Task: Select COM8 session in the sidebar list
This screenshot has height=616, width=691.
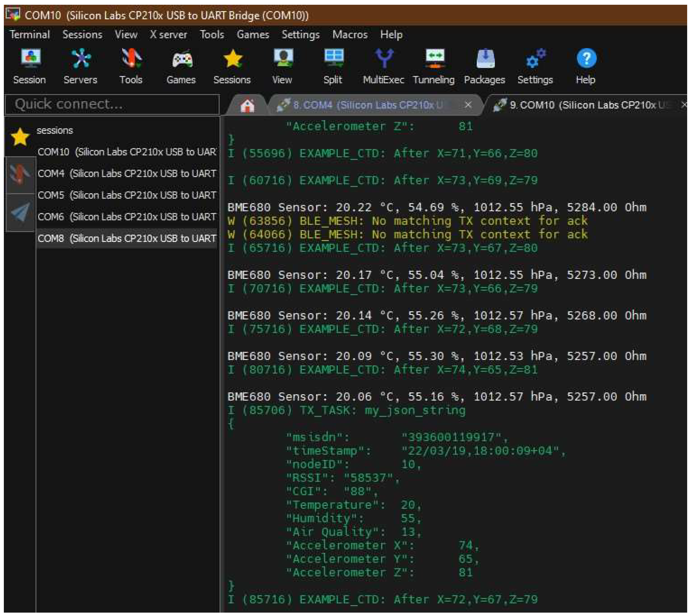Action: [x=127, y=238]
